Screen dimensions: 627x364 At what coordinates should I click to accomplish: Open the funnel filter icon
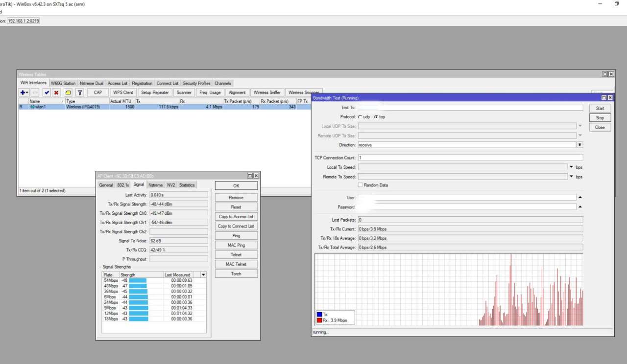pyautogui.click(x=80, y=92)
